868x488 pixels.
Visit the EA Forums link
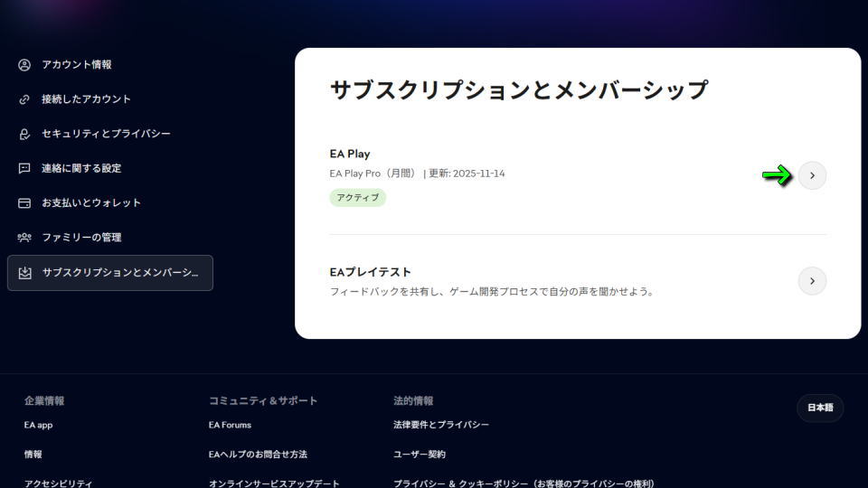click(x=230, y=425)
